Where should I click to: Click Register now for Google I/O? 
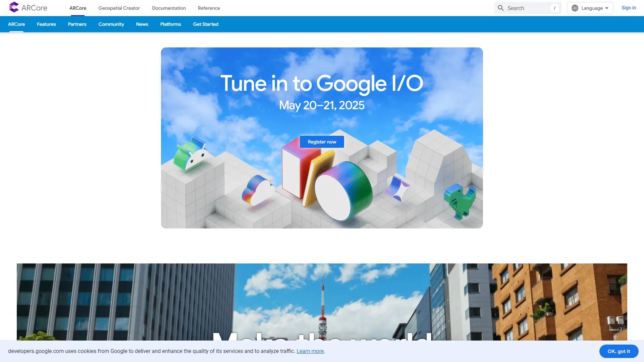tap(322, 141)
